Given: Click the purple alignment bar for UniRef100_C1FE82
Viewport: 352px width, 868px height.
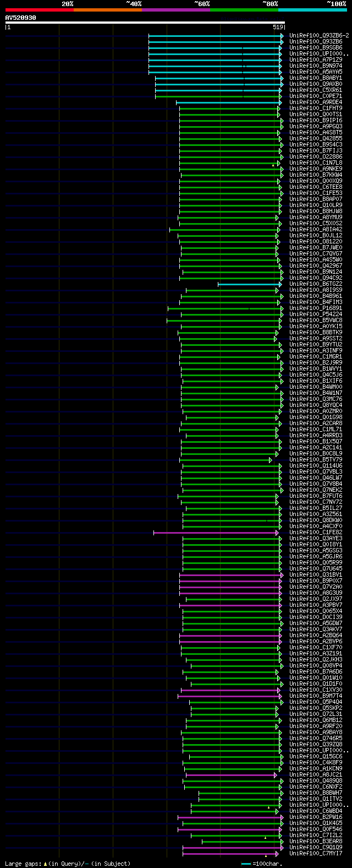Looking at the screenshot, I should (216, 533).
